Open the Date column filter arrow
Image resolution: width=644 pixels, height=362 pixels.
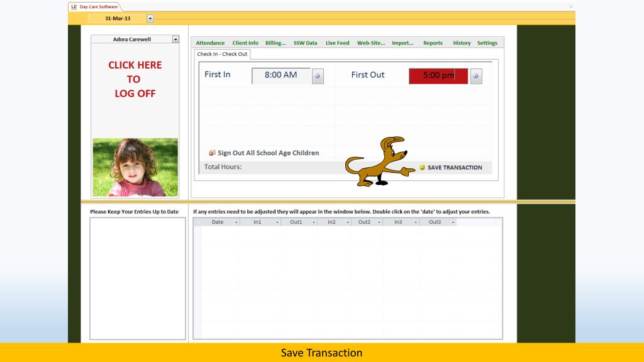point(236,222)
